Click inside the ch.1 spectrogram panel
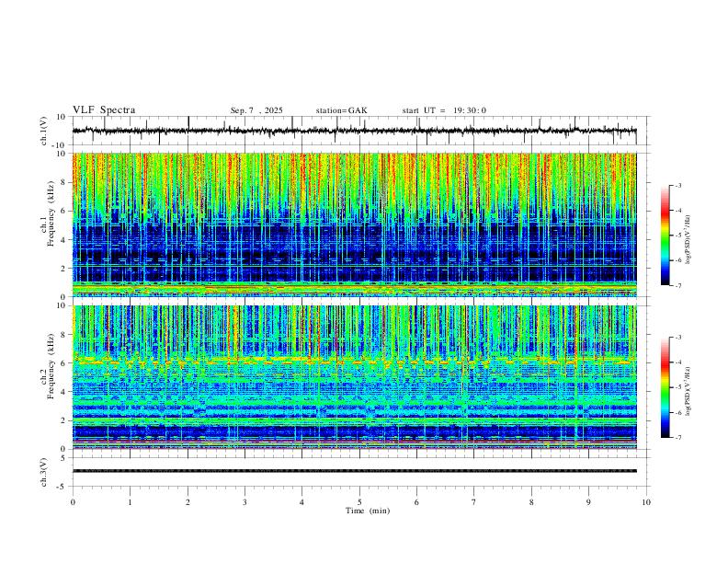 coord(354,224)
